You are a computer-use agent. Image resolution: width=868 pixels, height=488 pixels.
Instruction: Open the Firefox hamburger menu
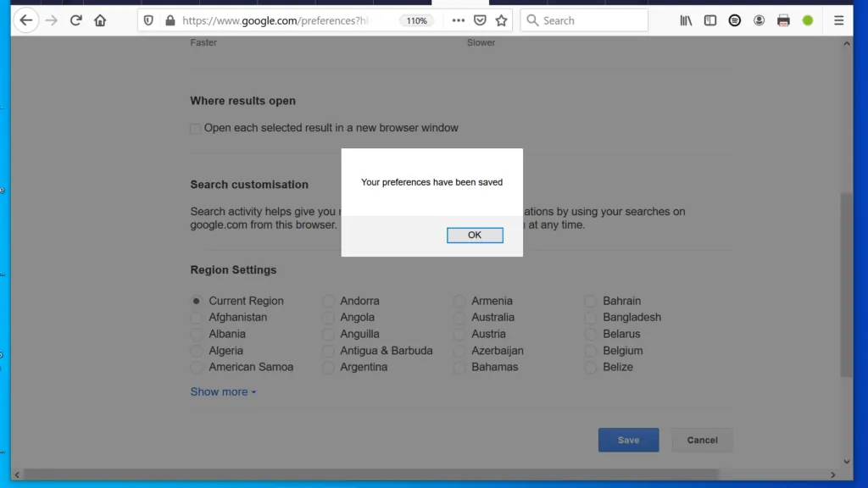(838, 20)
